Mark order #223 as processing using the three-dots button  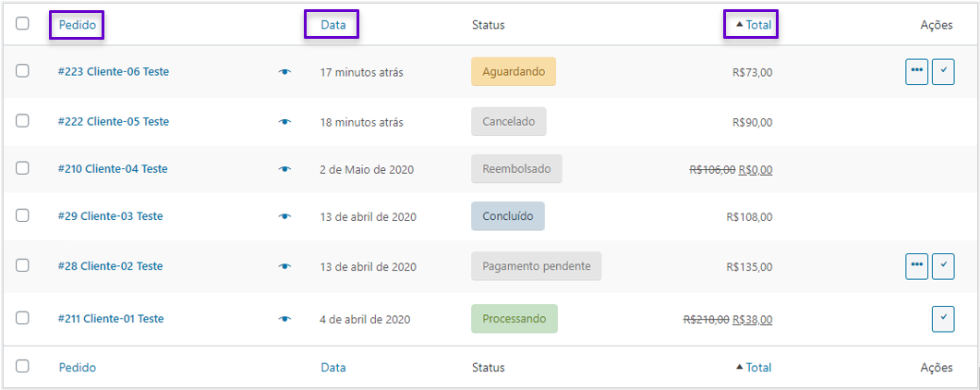pyautogui.click(x=917, y=72)
